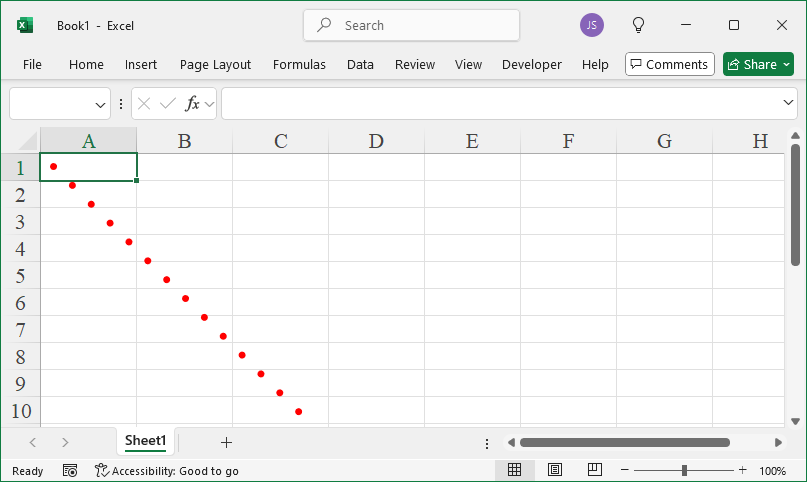The image size is (807, 482).
Task: Click zoom in plus icon
Action: tap(743, 470)
